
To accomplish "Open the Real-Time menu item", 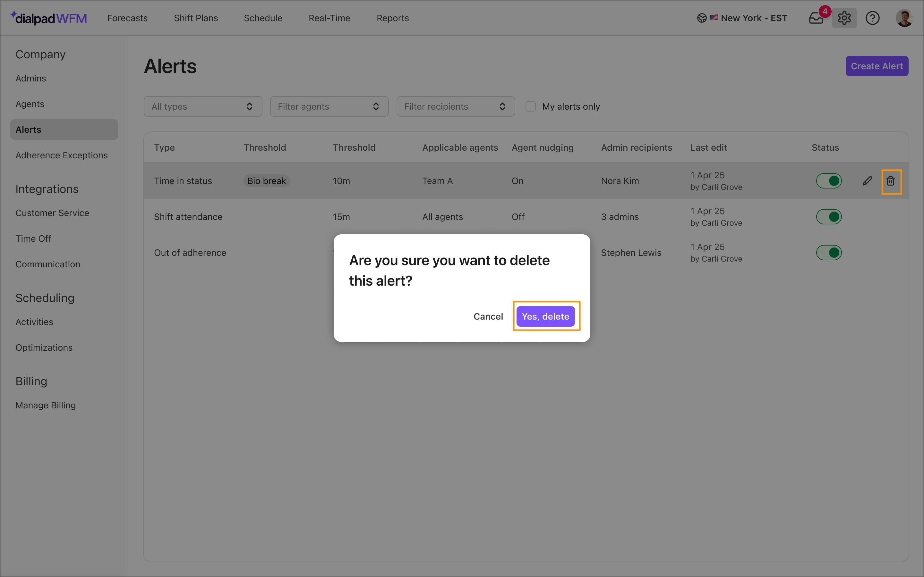I will (x=329, y=18).
